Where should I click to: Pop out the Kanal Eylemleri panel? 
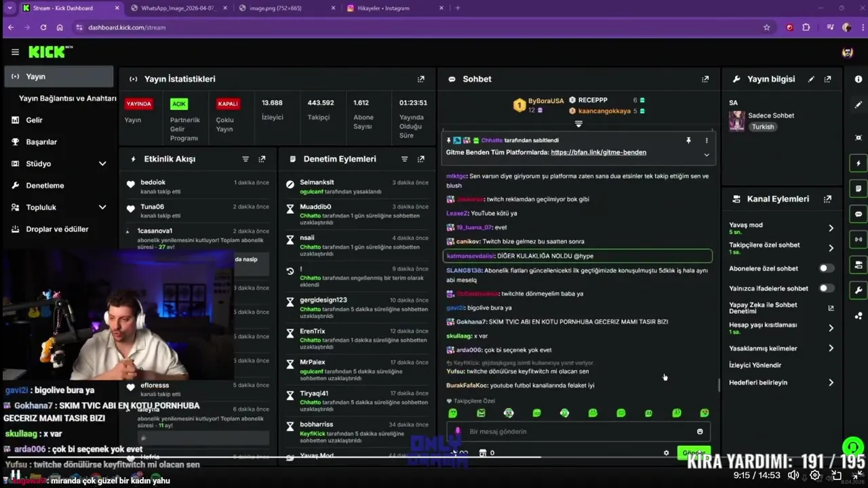tap(827, 199)
